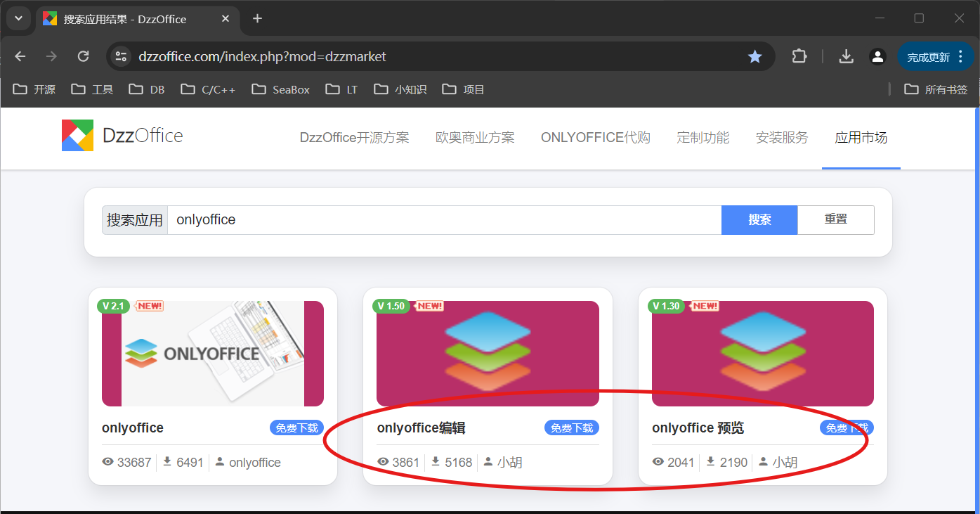Screen dimensions: 980x514
Task: Open 安装服务 menu item
Action: tap(782, 138)
